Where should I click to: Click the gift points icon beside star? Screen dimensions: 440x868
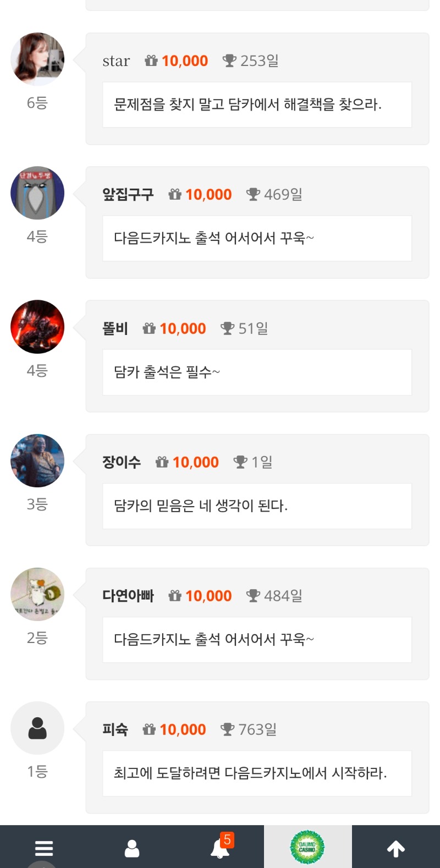tap(151, 61)
